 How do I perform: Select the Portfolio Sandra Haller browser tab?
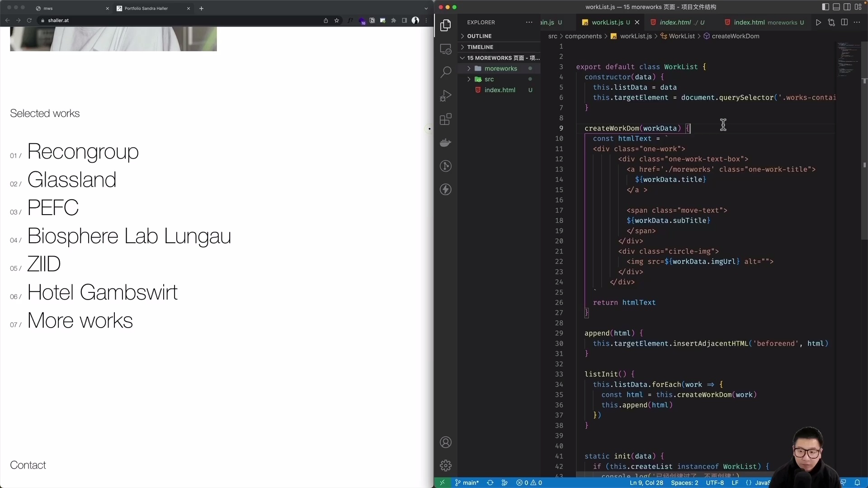tap(147, 8)
